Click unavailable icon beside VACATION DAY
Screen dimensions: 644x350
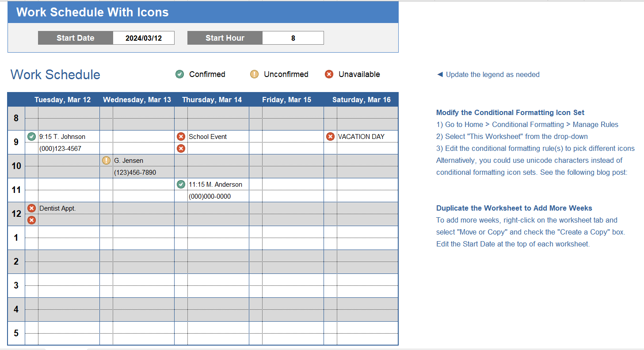tap(330, 137)
